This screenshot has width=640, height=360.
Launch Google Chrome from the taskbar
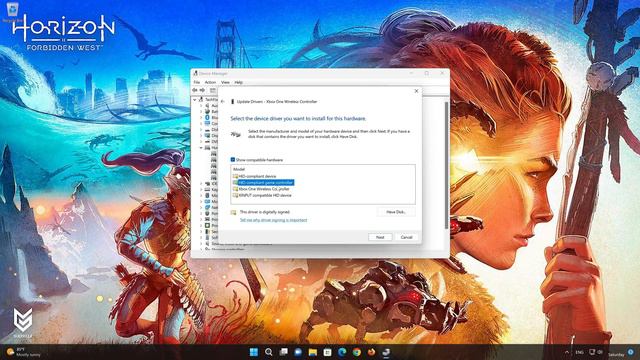pos(357,352)
